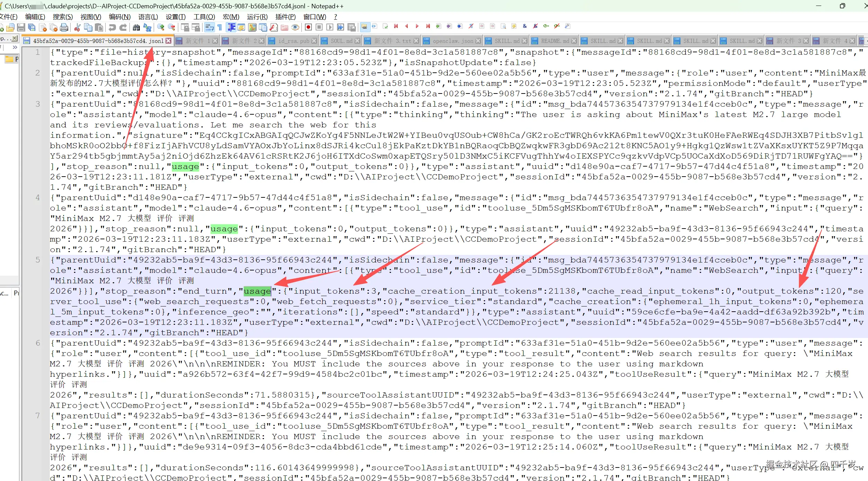The image size is (868, 481).
Task: Click the Zoom In magnifier icon
Action: tap(161, 27)
